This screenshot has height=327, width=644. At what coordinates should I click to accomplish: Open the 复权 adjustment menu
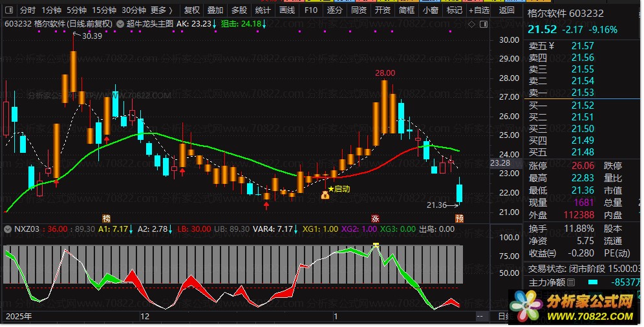pos(191,10)
